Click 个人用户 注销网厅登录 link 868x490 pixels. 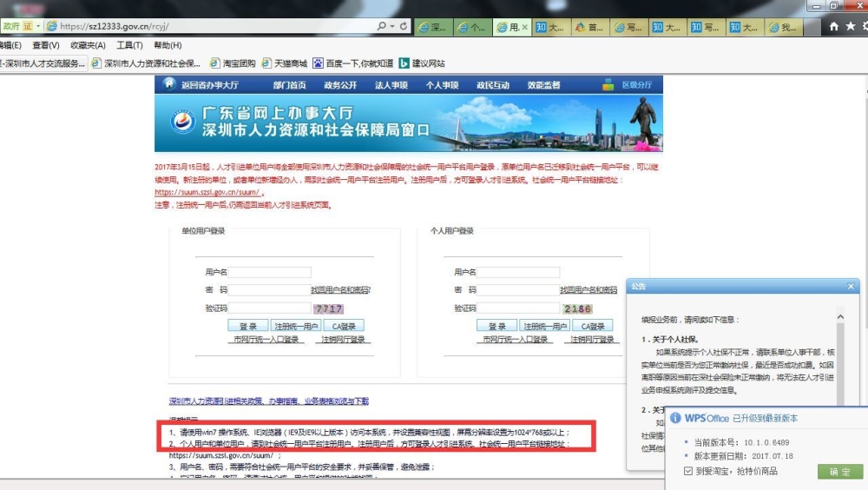(x=592, y=339)
